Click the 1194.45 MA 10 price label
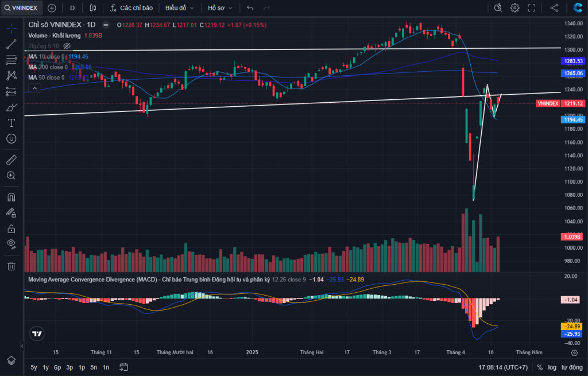588x376 pixels. tap(574, 119)
